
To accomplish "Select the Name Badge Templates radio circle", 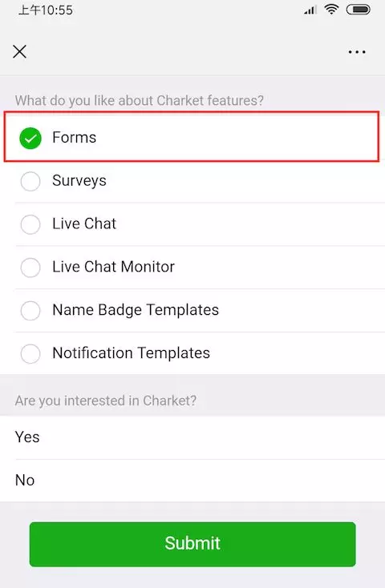I will pyautogui.click(x=30, y=311).
